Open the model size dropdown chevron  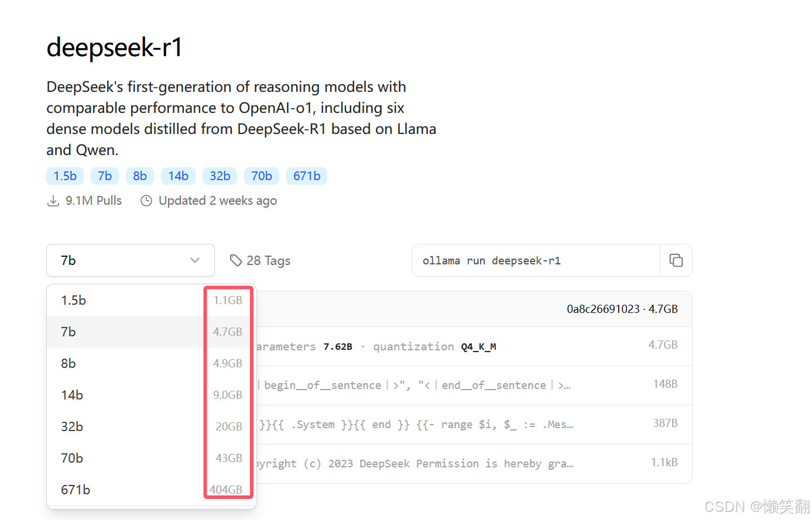pyautogui.click(x=195, y=260)
